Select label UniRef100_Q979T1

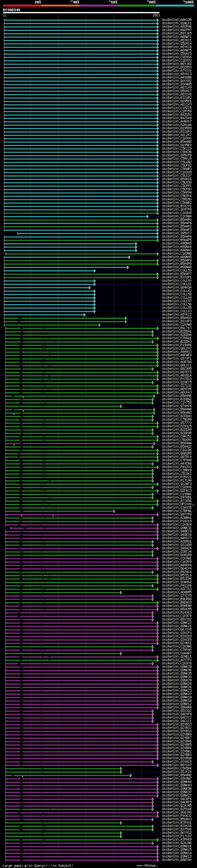pyautogui.click(x=176, y=358)
